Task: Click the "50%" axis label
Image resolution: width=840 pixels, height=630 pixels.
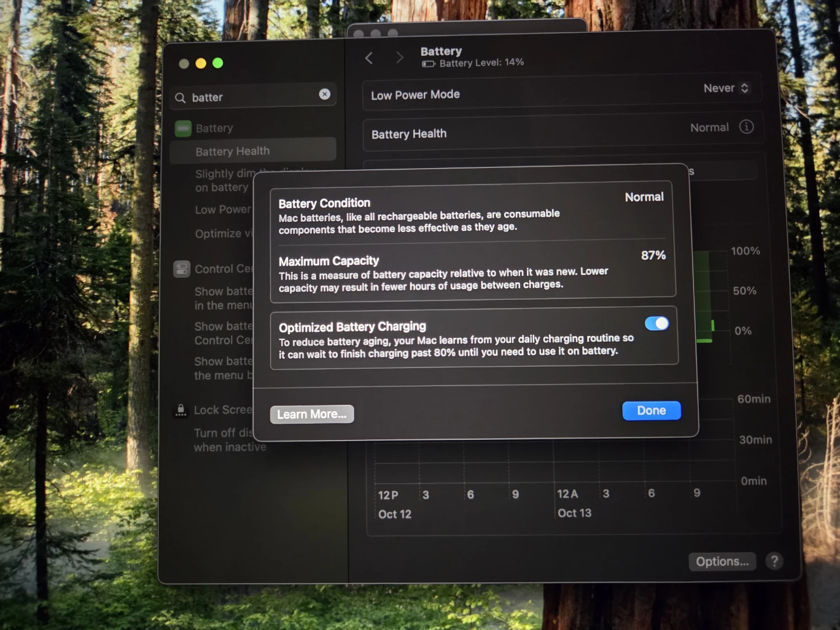Action: 744,290
